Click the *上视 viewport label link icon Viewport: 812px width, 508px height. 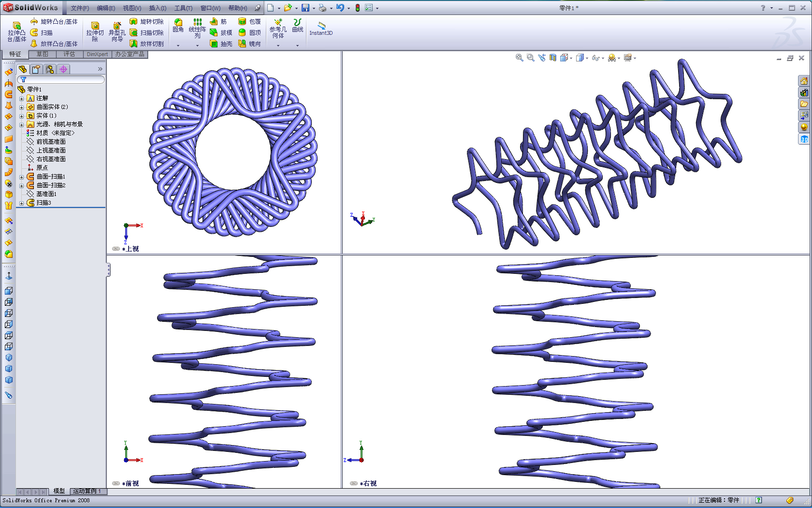(116, 249)
